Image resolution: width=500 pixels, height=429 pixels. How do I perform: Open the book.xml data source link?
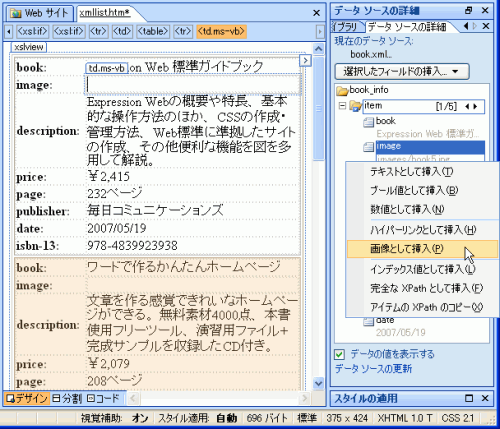371,54
